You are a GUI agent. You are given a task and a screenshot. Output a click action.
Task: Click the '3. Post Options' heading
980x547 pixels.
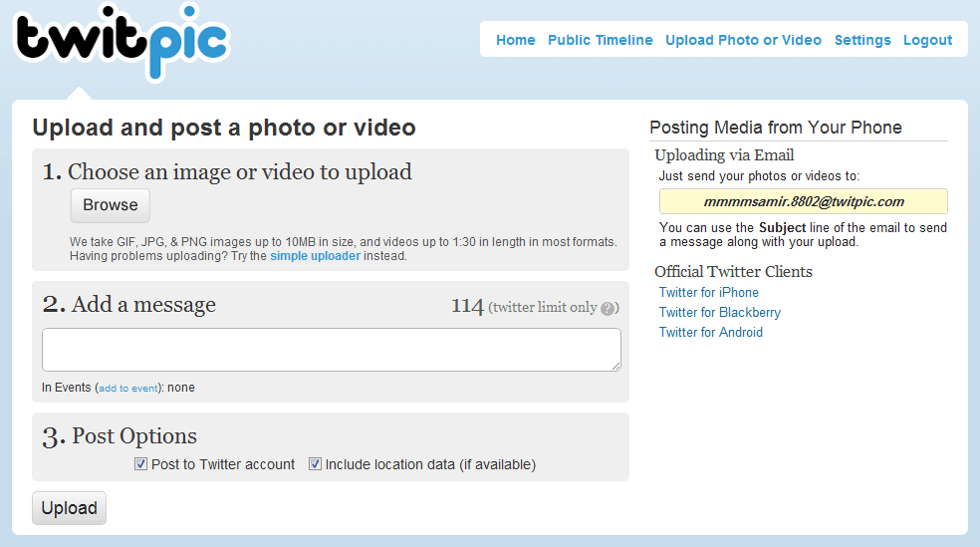tap(120, 436)
